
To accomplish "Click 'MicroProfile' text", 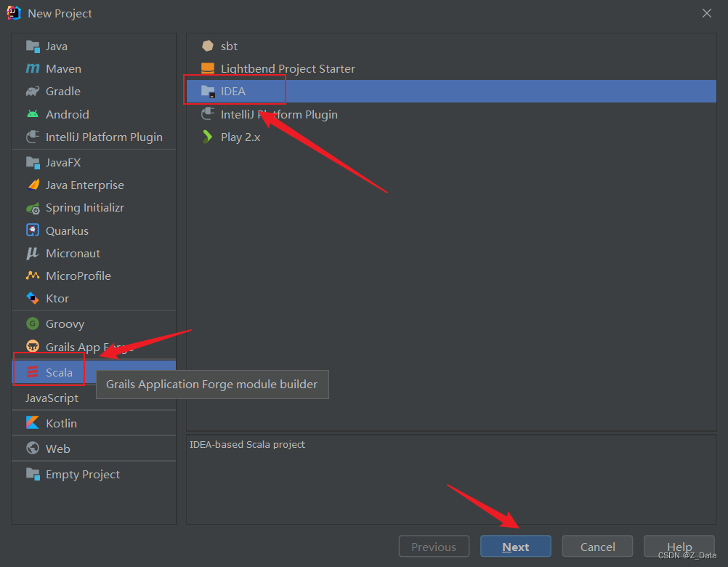I will 78,276.
